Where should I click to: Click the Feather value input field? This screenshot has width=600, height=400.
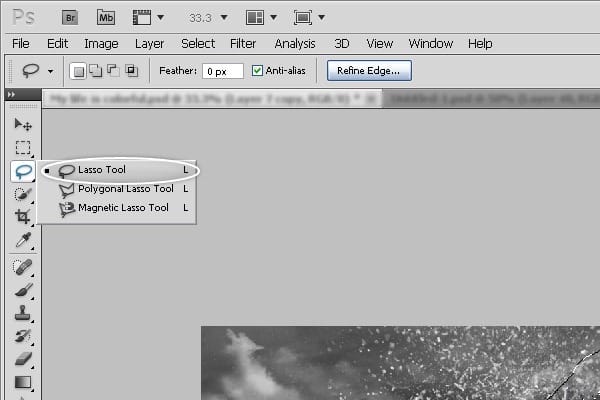tap(222, 71)
